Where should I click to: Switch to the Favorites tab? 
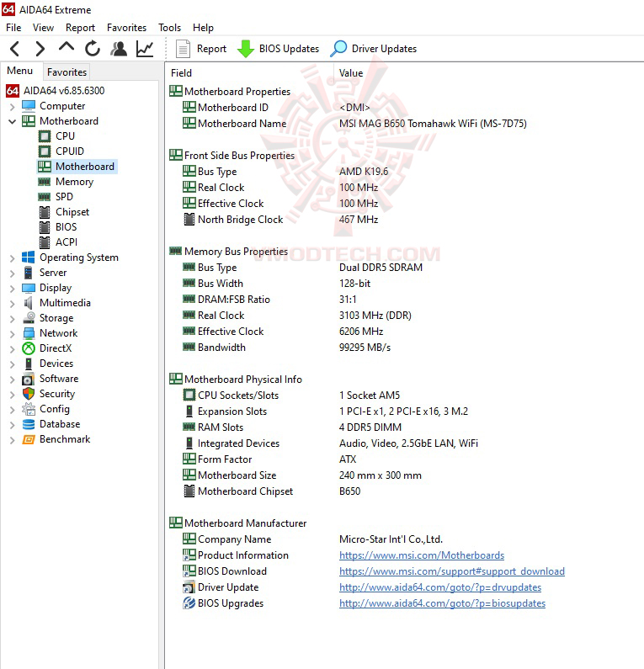67,72
